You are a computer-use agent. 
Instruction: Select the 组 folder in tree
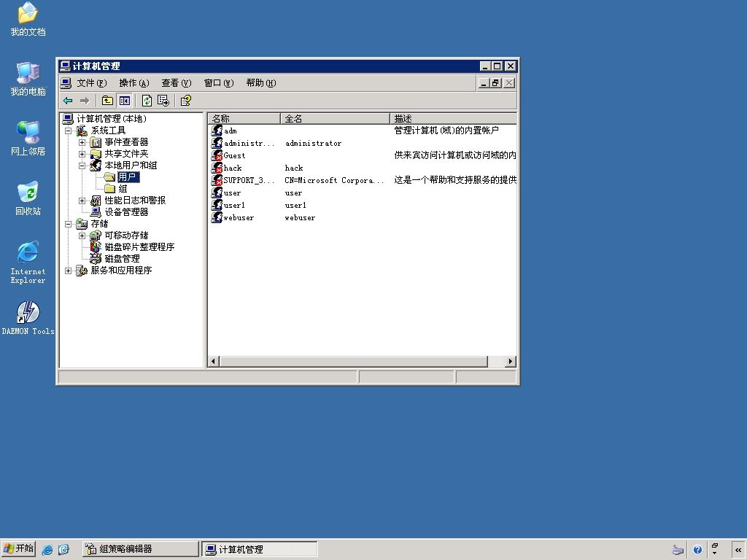click(123, 189)
